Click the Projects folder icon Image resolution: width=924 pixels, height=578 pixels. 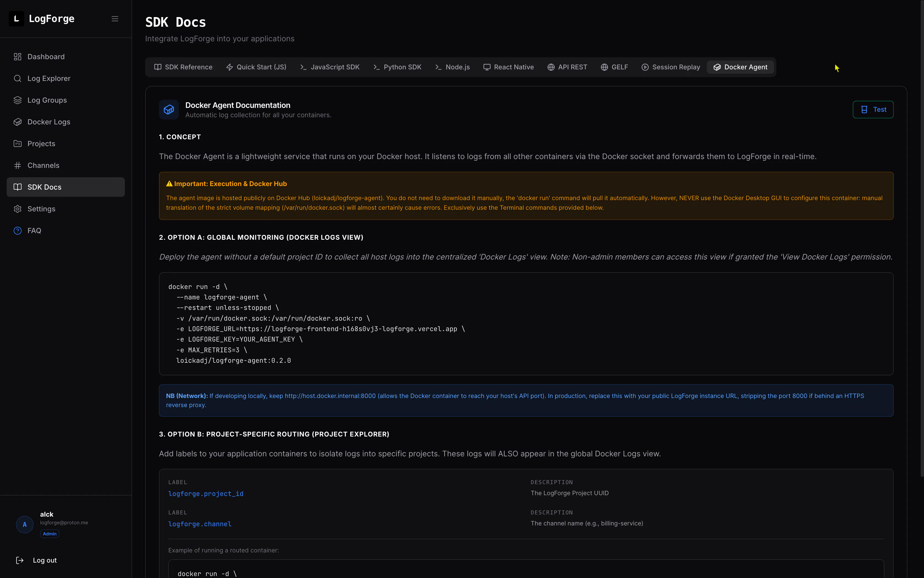[x=18, y=144]
